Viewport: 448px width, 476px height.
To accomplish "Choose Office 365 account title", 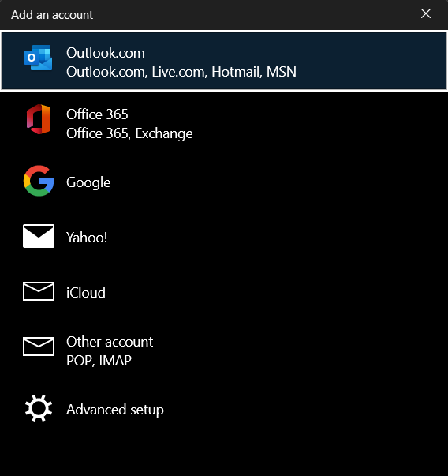I will pos(97,114).
